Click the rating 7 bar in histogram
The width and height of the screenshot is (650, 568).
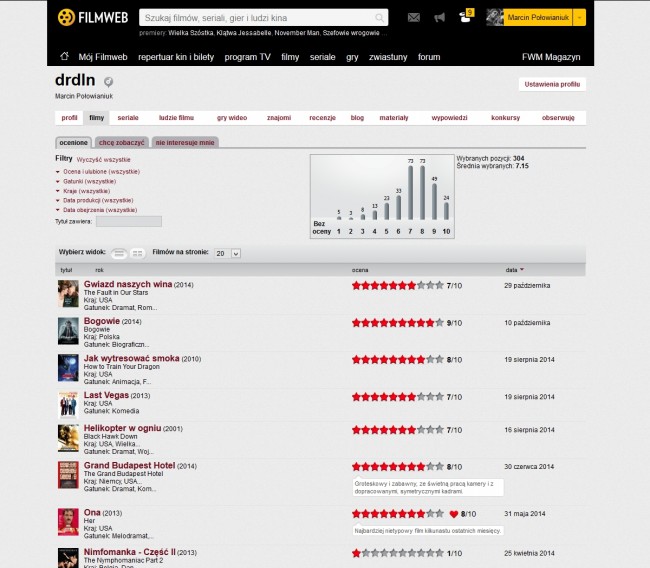[x=410, y=192]
